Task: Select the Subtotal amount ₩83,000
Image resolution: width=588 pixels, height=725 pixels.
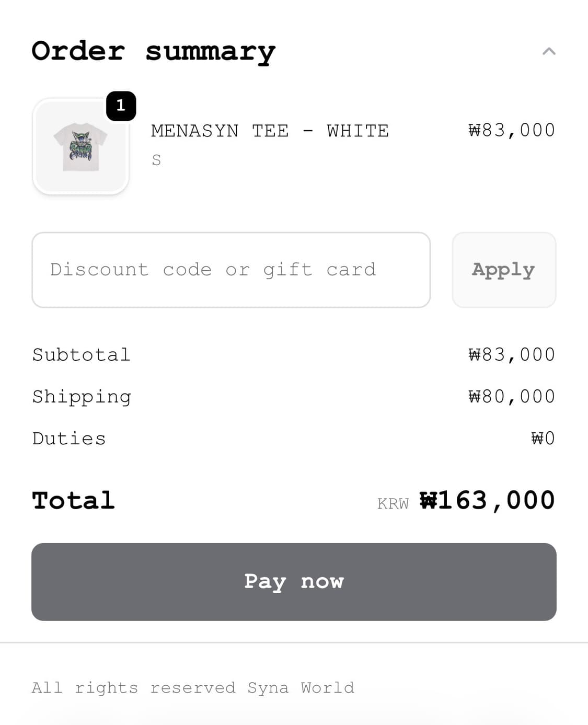Action: click(x=511, y=355)
